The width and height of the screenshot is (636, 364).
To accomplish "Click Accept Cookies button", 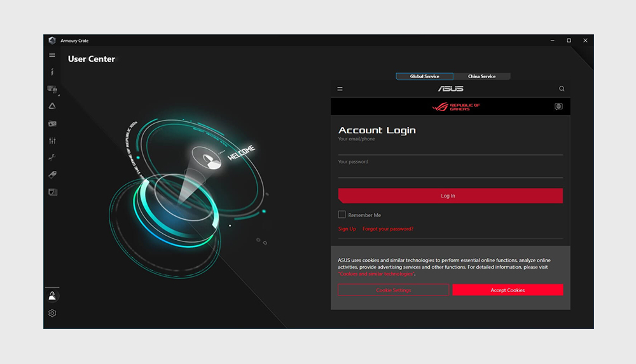I will pyautogui.click(x=508, y=290).
